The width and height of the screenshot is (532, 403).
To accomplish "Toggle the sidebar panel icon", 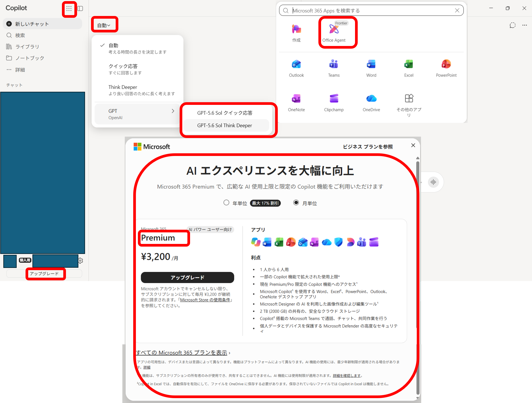I will tap(80, 9).
